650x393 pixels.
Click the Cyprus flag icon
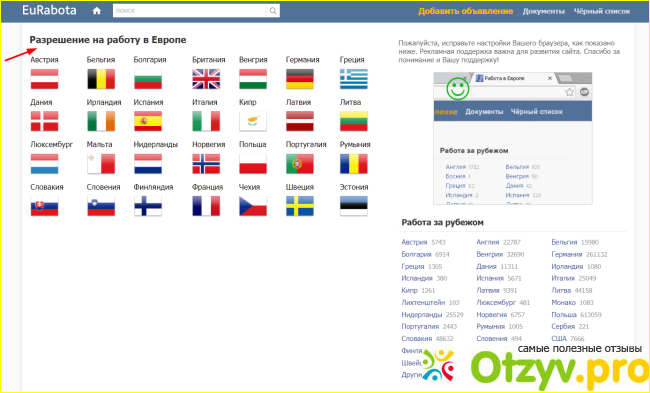tap(253, 121)
